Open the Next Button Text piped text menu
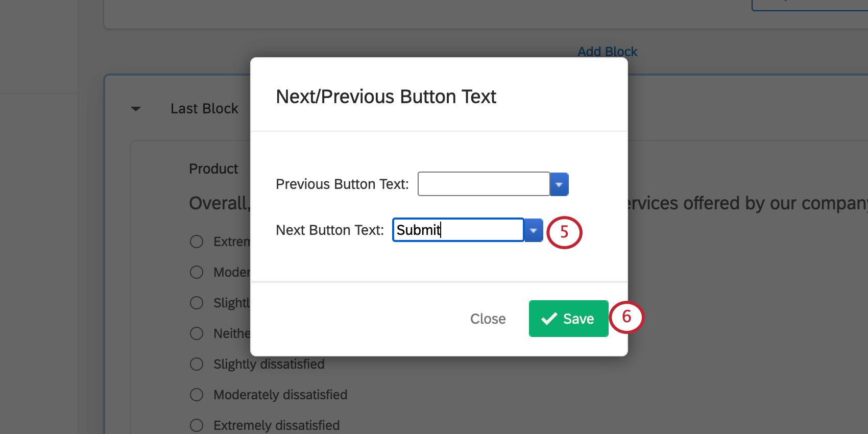 (533, 230)
